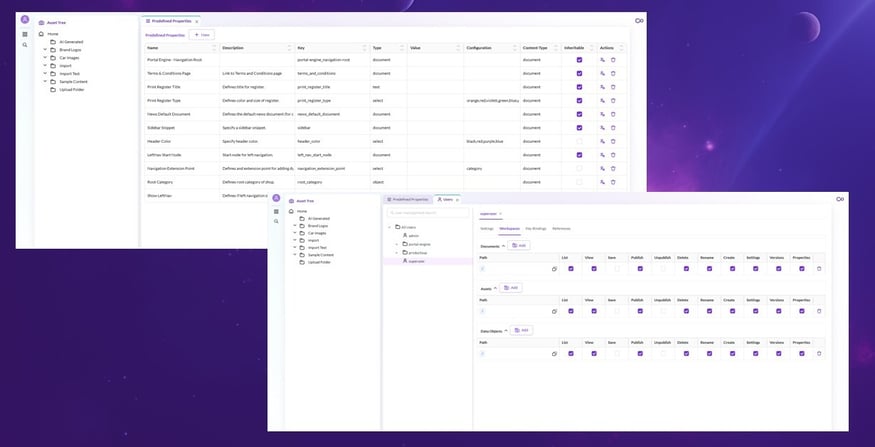Uncheck Inheritable for Terms & Conditions Page

click(579, 73)
